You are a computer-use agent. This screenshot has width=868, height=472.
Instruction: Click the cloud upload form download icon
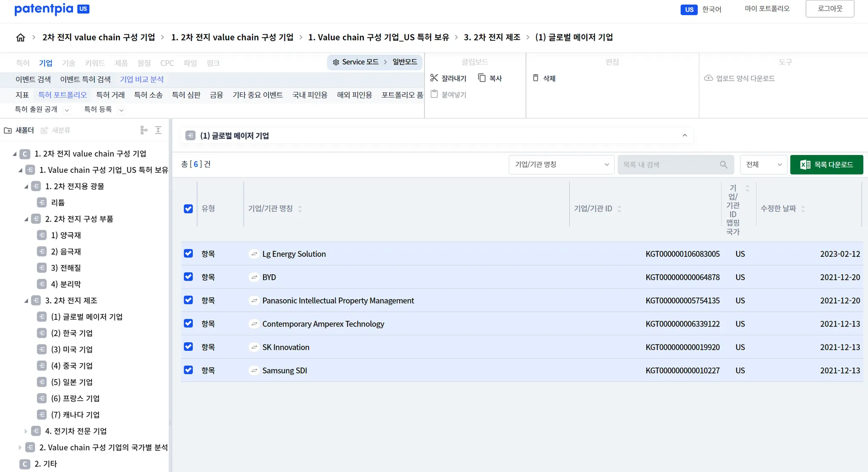click(709, 78)
